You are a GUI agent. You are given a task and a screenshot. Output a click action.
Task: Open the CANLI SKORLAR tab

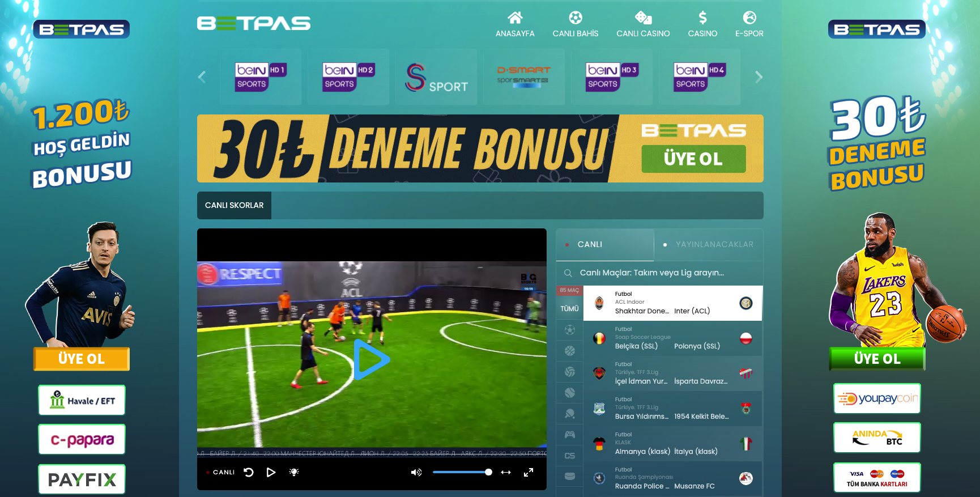(x=234, y=205)
